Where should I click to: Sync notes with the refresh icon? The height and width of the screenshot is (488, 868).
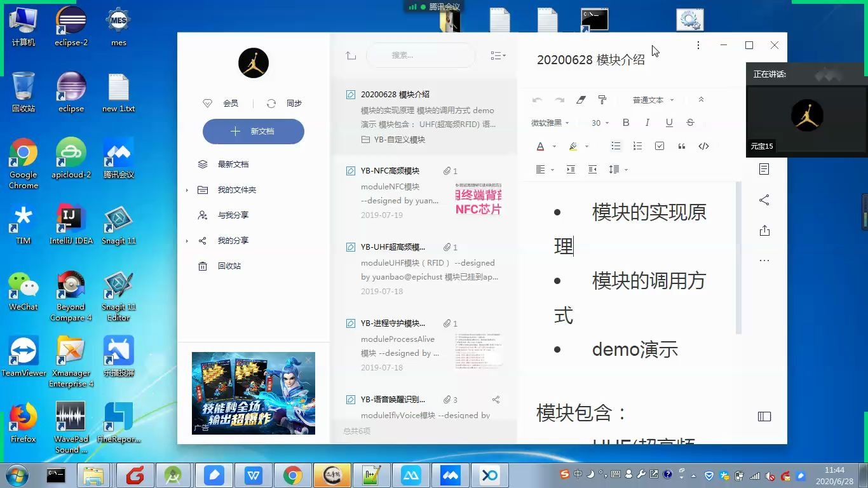pos(273,103)
